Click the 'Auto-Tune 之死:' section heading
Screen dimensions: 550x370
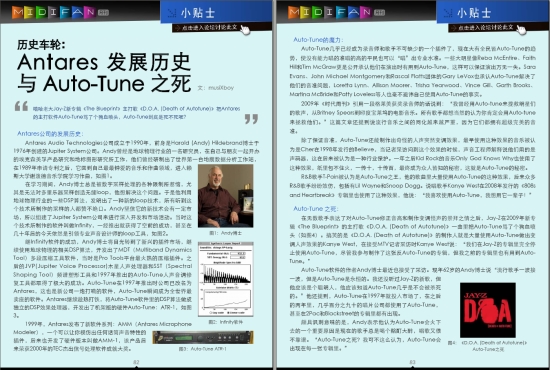point(316,209)
